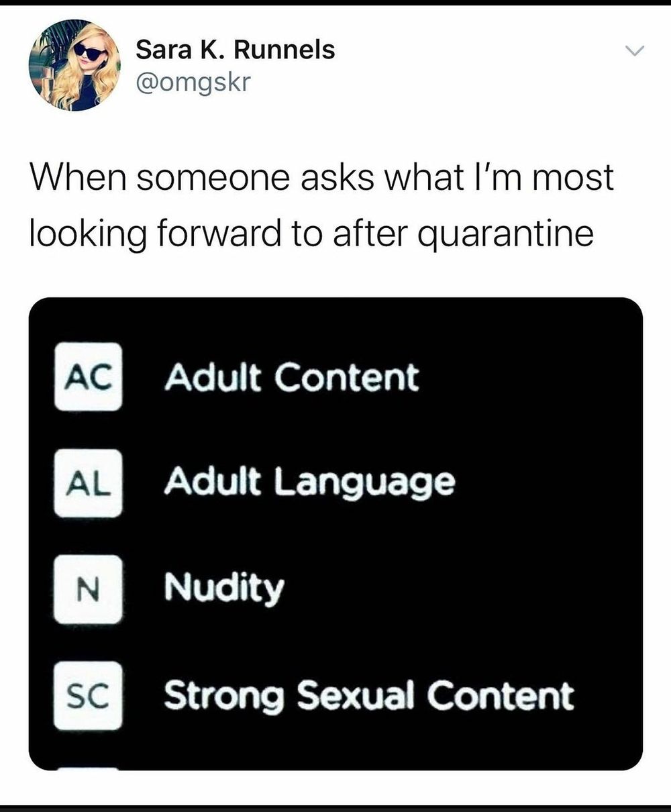The width and height of the screenshot is (671, 812).
Task: Expand the tweet options chevron
Action: 633,50
